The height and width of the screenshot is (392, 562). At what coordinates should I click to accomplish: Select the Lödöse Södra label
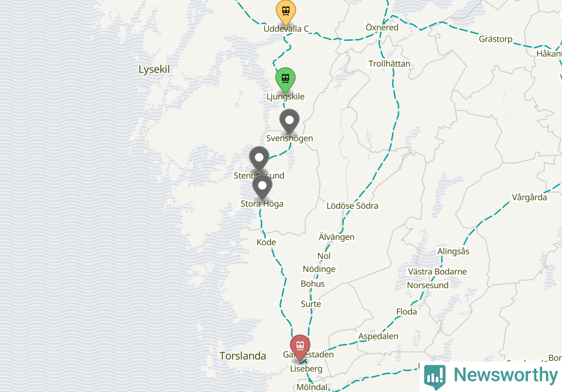(352, 206)
